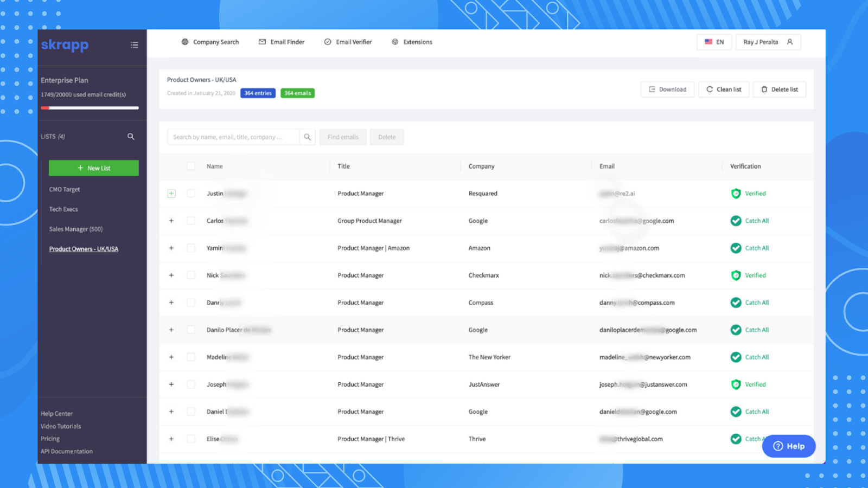Open Email Verifier tab
868x488 pixels.
(348, 42)
